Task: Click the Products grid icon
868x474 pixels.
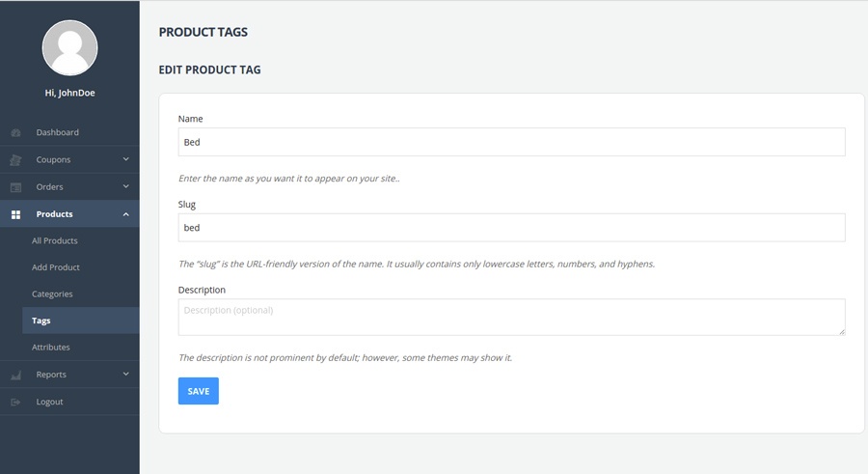Action: pyautogui.click(x=15, y=214)
